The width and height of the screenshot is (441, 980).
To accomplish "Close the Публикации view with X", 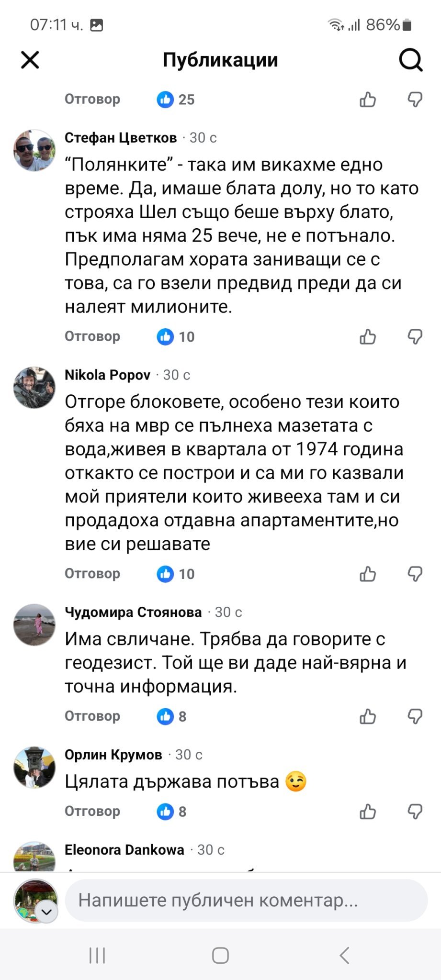I will [30, 60].
